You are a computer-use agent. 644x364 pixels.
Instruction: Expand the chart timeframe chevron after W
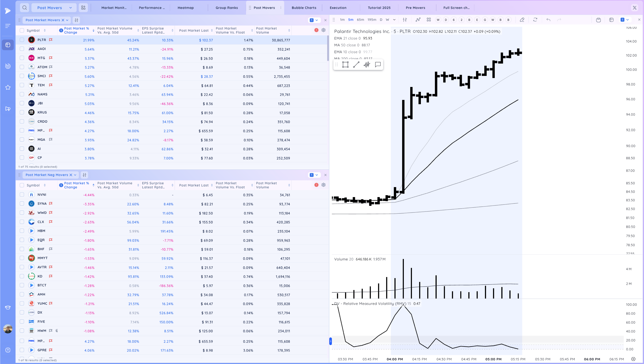394,20
